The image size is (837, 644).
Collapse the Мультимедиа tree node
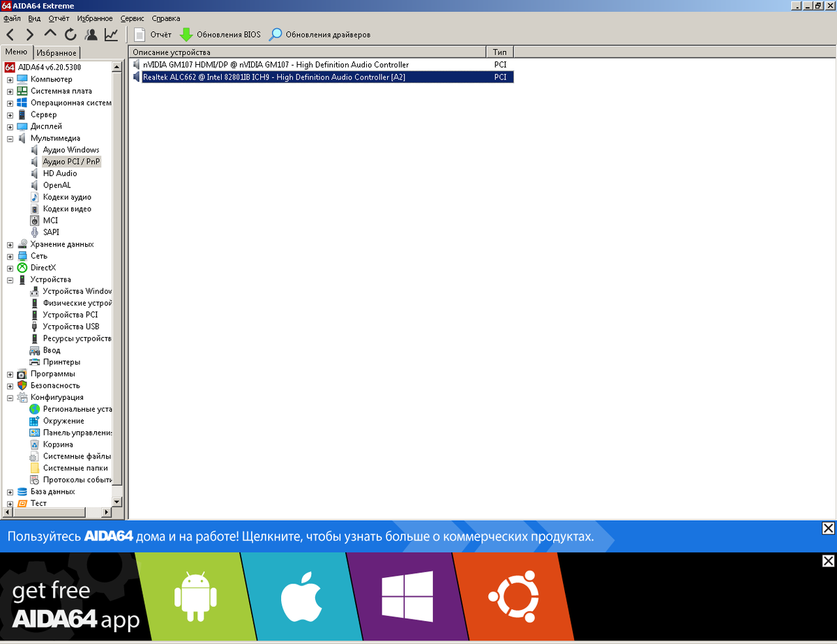[x=10, y=139]
